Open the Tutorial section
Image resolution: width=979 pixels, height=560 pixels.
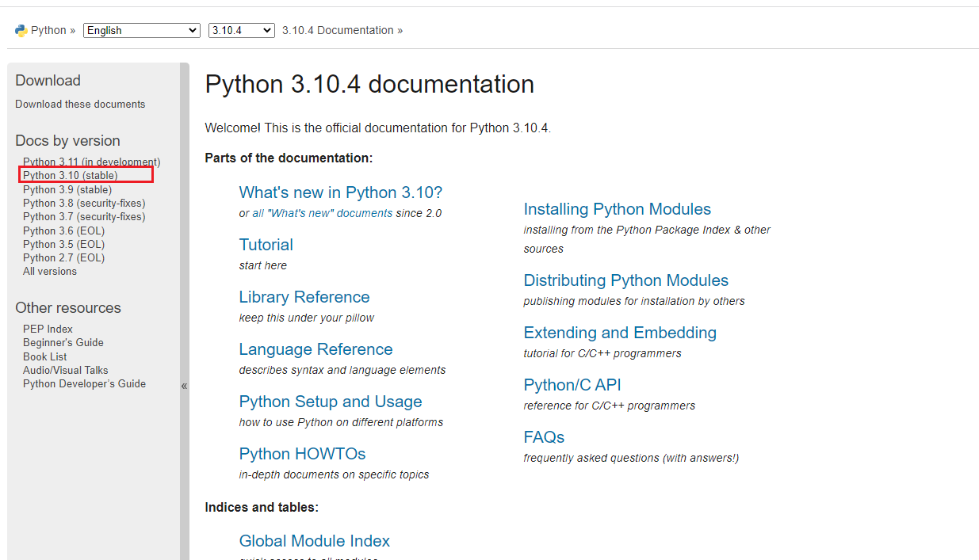point(266,245)
